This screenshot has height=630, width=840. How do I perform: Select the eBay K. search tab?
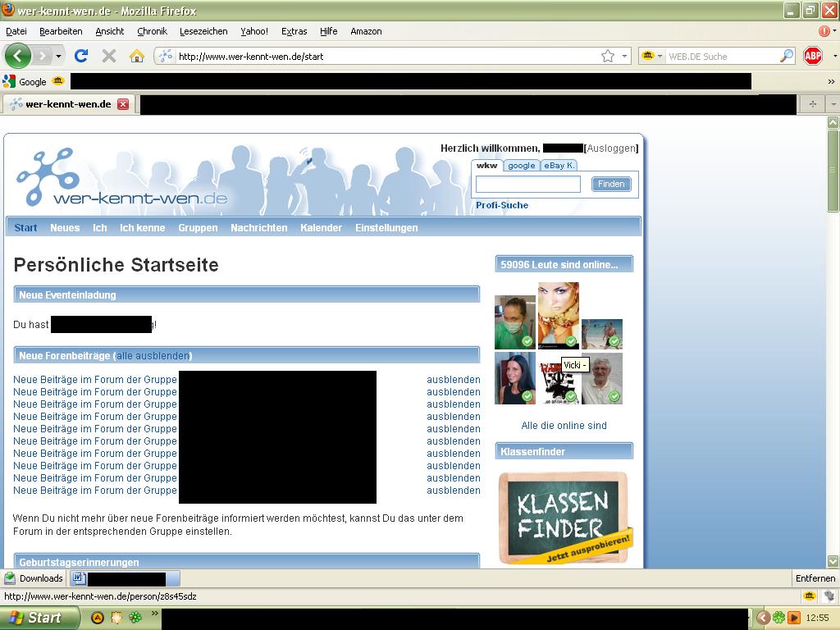pyautogui.click(x=559, y=166)
